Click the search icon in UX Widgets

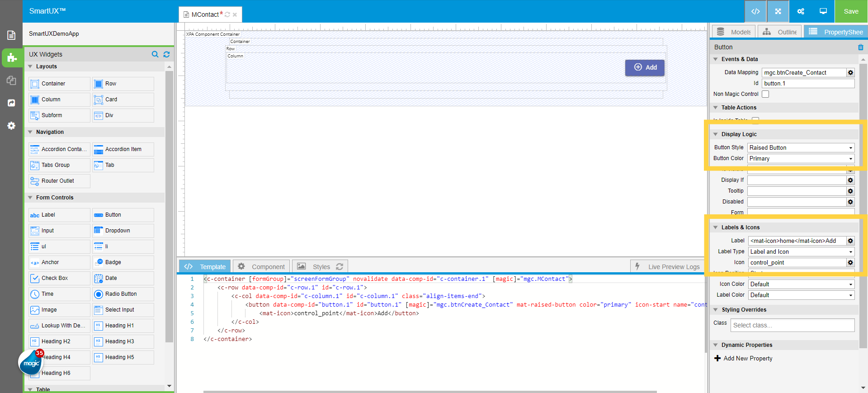click(x=155, y=54)
